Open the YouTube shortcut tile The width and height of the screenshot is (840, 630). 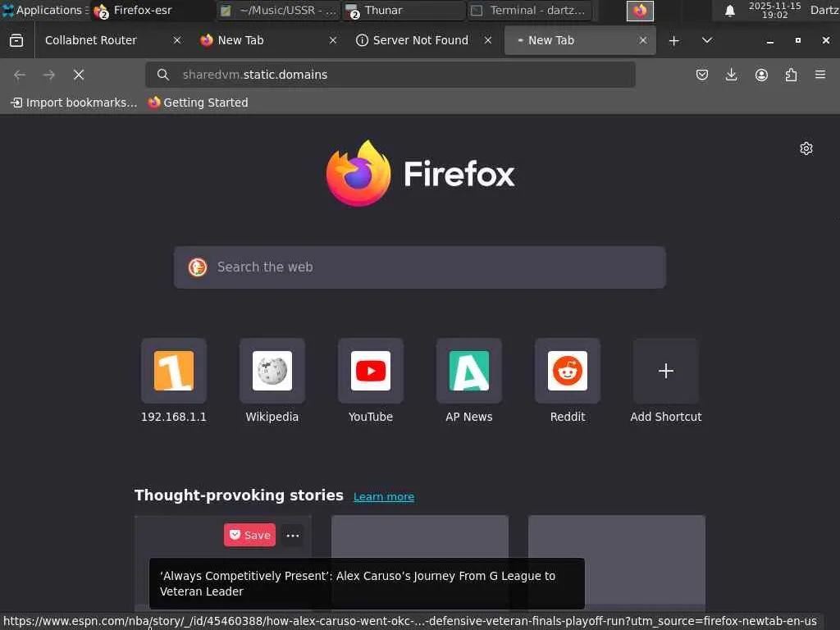tap(371, 371)
